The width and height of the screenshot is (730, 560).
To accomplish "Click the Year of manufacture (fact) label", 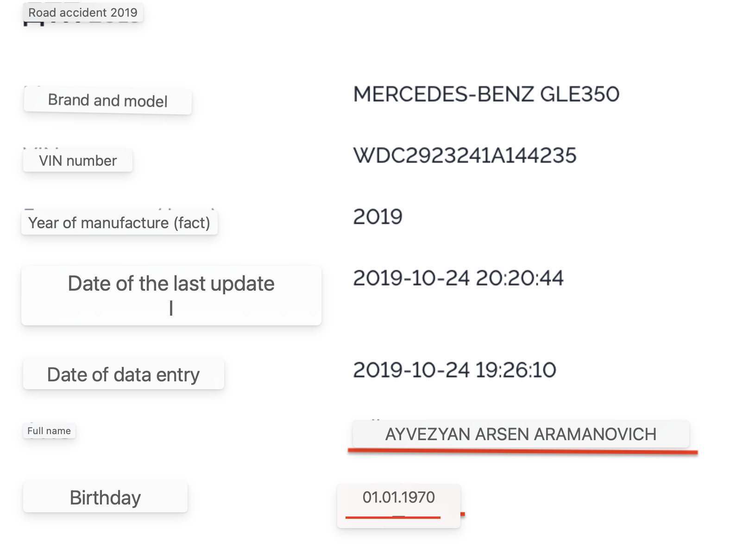I will (119, 223).
